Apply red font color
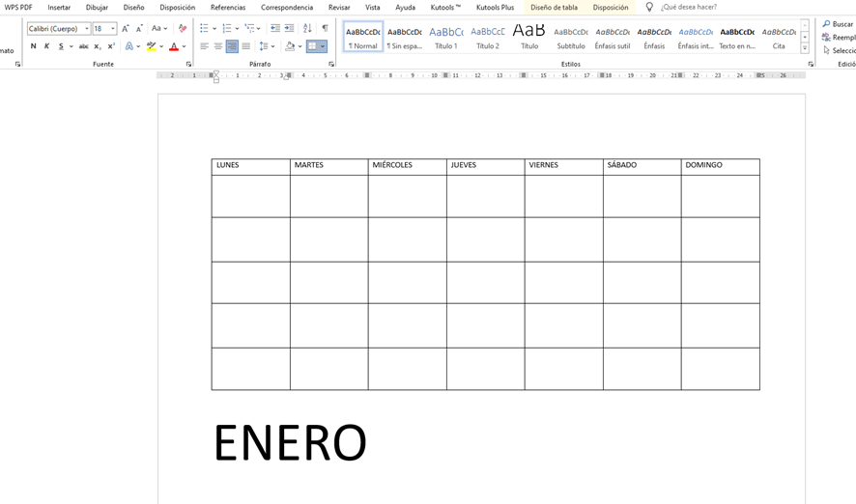Image resolution: width=856 pixels, height=504 pixels. click(174, 46)
